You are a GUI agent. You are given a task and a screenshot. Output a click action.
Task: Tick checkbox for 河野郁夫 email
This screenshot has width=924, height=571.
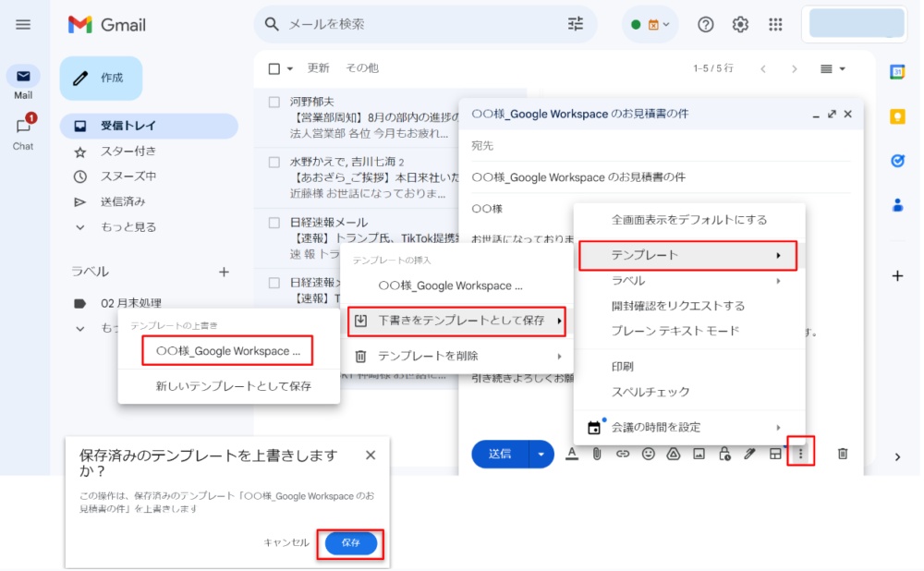pos(274,102)
